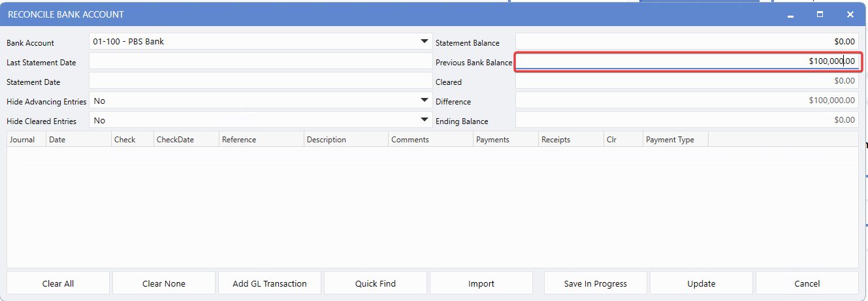Click the Previous Bank Balance field

[x=686, y=61]
